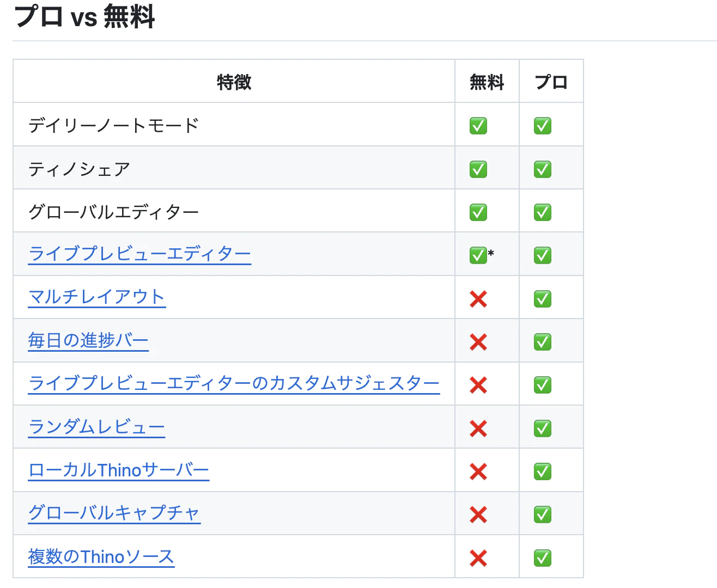This screenshot has height=588, width=717.
Task: Open ライブプレビューエディターのカスタムサジェスター link
Action: [234, 384]
